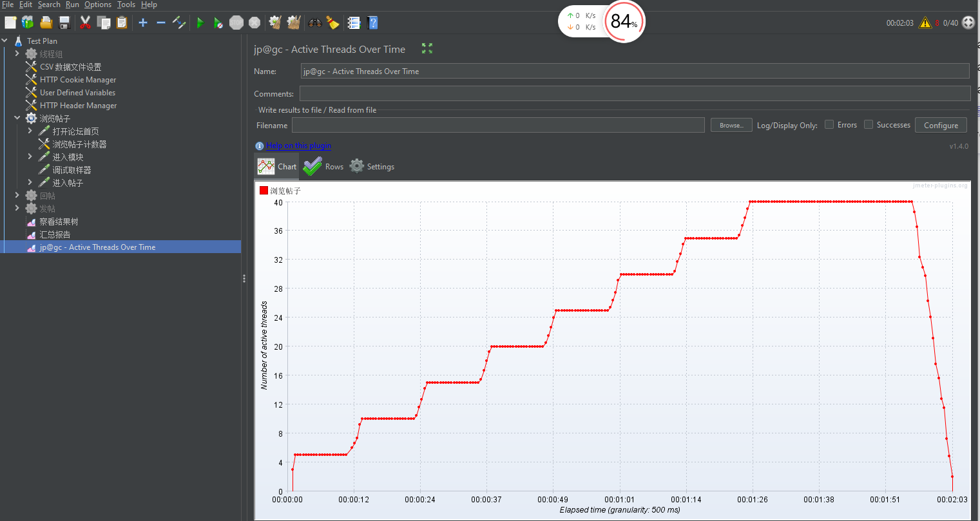
Task: Expand the 进入模块 sampler node
Action: [30, 156]
